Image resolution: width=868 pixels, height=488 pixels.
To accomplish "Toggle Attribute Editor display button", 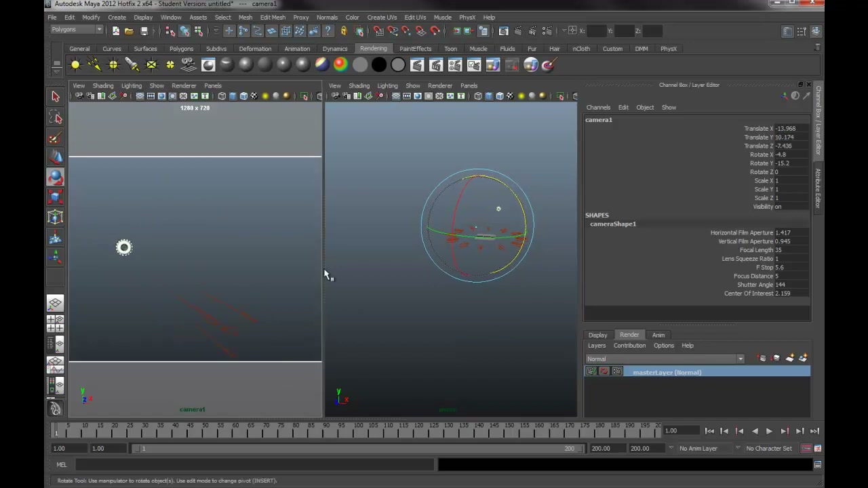I will pyautogui.click(x=788, y=31).
